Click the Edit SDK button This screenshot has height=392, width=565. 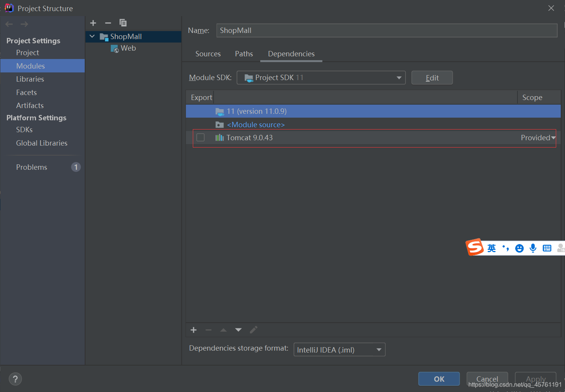tap(432, 78)
